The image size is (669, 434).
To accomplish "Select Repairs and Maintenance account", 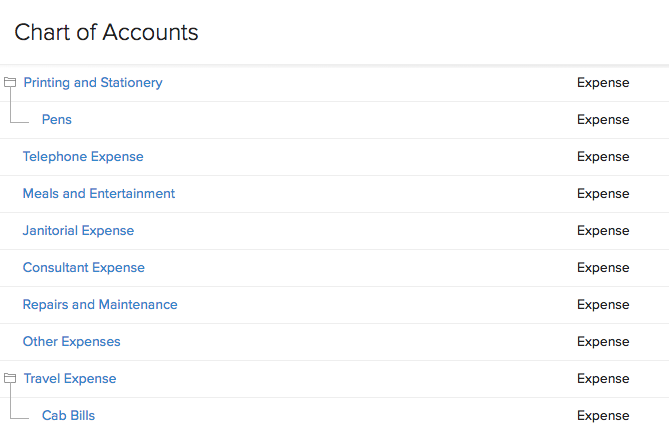I will pos(100,305).
